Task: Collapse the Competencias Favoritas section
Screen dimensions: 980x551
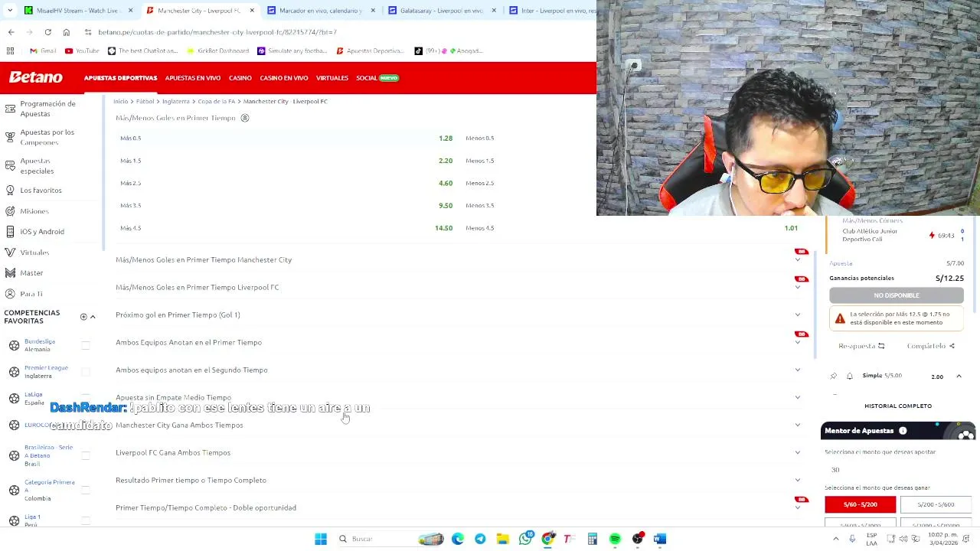Action: tap(93, 317)
